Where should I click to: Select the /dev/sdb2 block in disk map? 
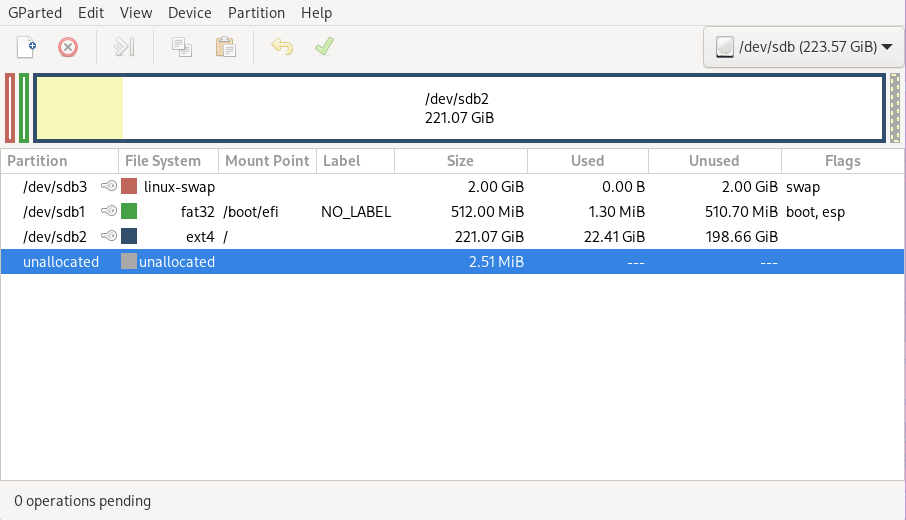coord(459,108)
